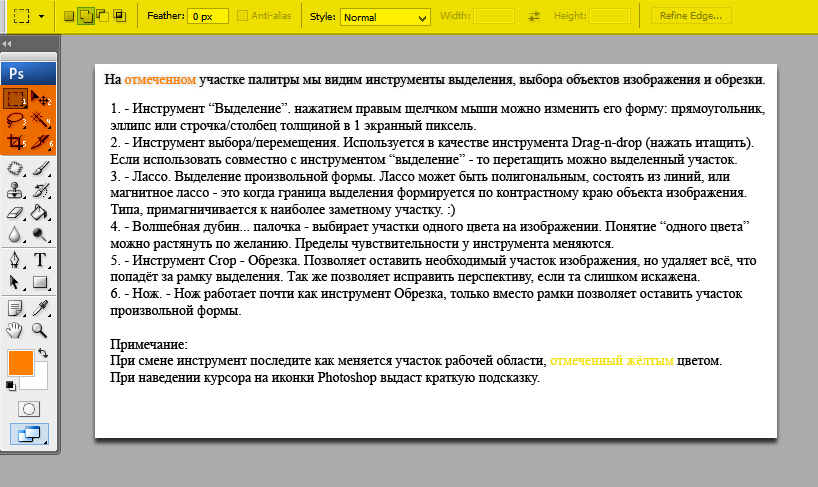Change the screen mode button

coord(29,434)
